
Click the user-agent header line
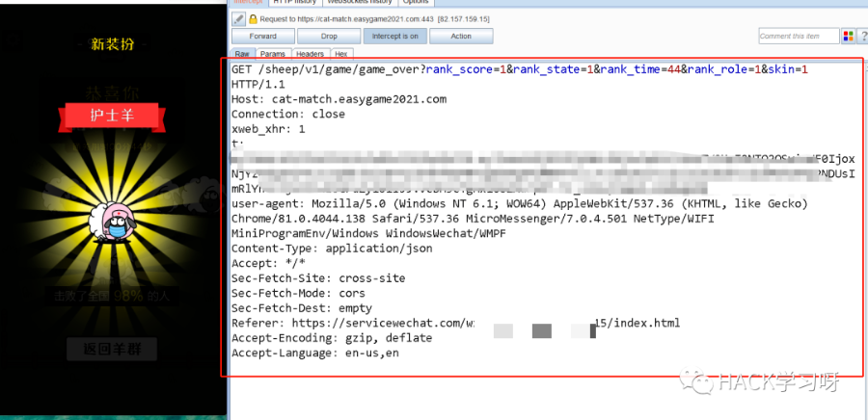pyautogui.click(x=520, y=204)
